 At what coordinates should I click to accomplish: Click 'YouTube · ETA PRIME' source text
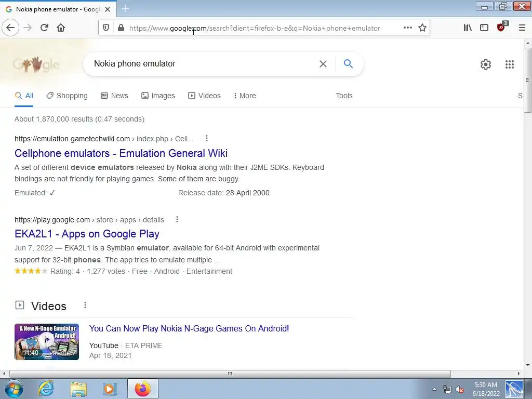point(126,345)
